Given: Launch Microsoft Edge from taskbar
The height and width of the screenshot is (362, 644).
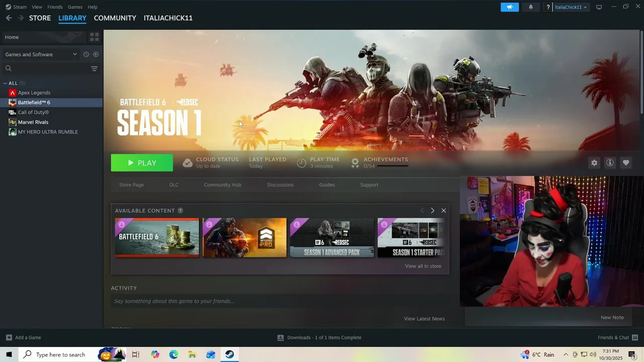Looking at the screenshot, I should pyautogui.click(x=174, y=354).
